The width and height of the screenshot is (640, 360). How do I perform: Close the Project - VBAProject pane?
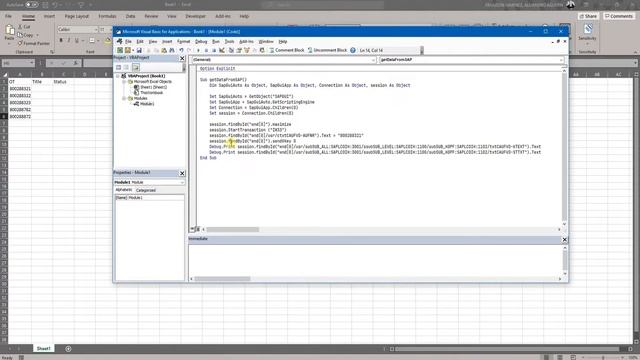pos(182,58)
